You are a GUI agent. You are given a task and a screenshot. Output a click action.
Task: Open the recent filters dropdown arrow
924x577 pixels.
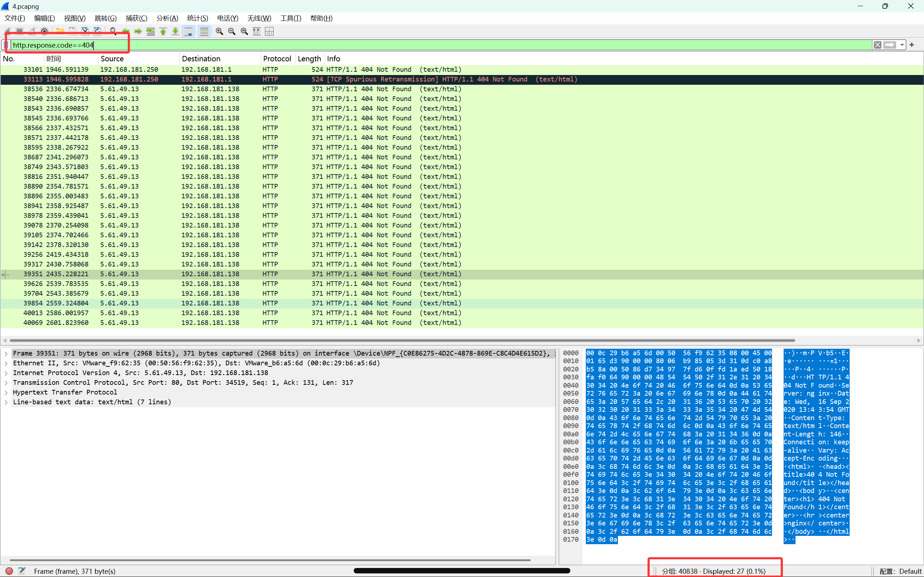tap(902, 45)
